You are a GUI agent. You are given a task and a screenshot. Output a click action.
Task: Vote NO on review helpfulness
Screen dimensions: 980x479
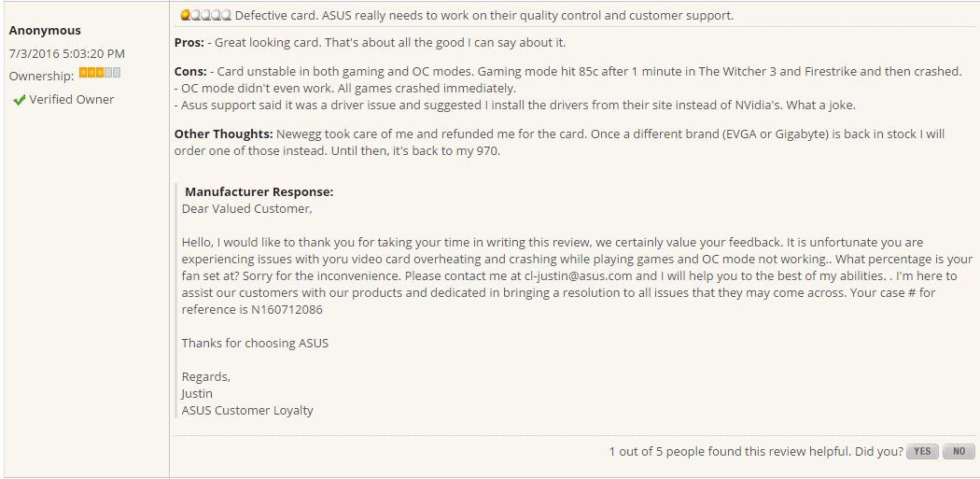[x=959, y=452]
